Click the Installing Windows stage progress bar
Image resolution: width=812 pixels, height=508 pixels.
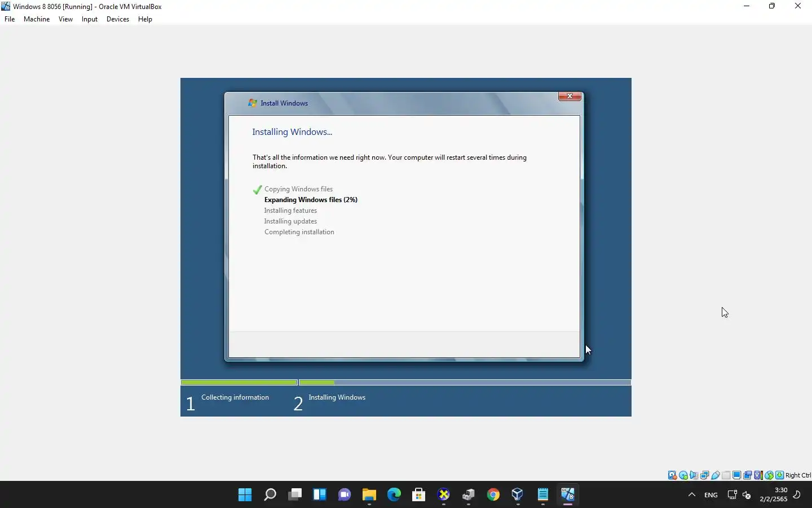click(465, 383)
